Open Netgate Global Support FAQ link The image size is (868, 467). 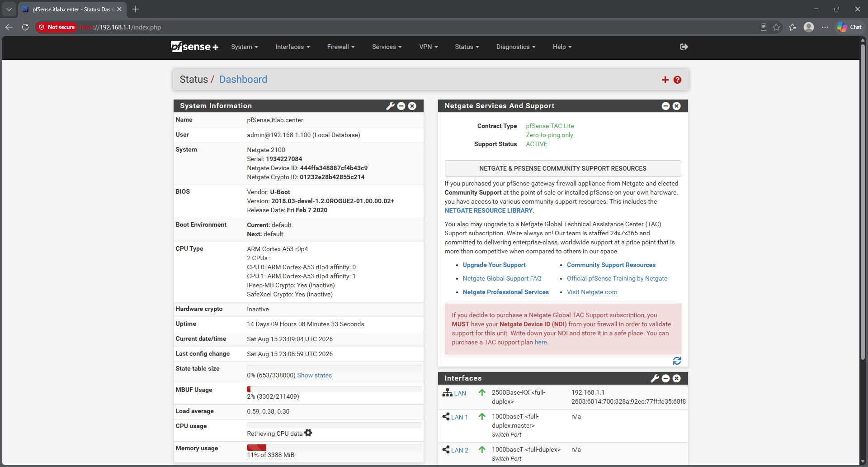pyautogui.click(x=502, y=278)
